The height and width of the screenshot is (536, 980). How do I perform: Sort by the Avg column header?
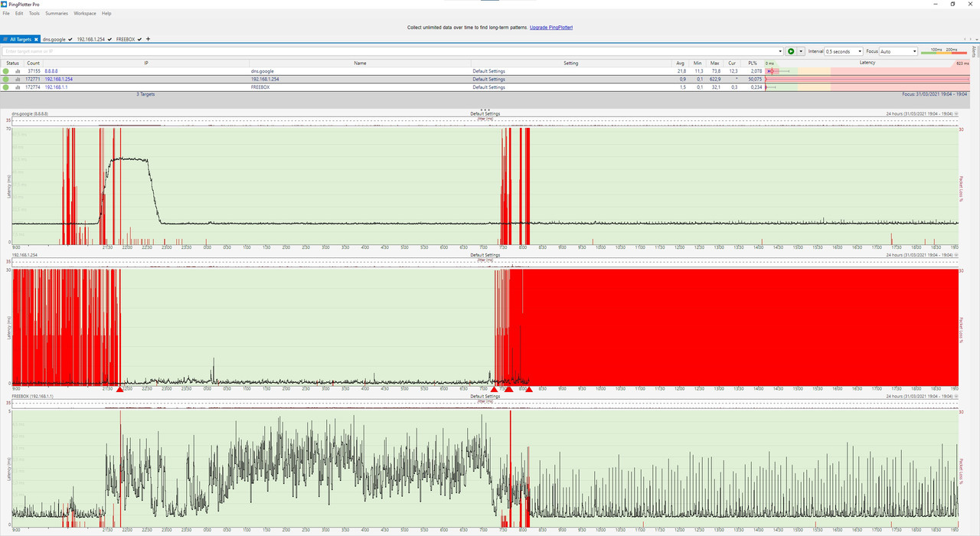click(x=681, y=63)
